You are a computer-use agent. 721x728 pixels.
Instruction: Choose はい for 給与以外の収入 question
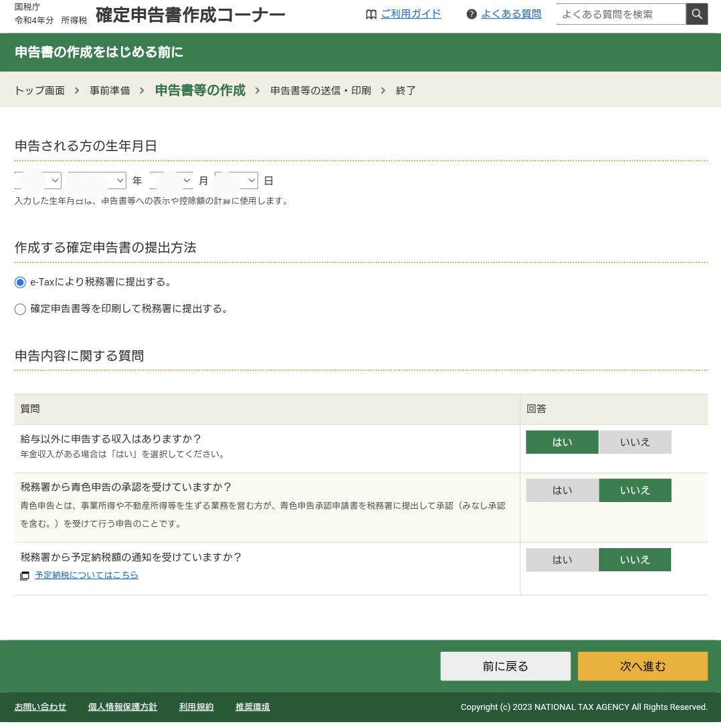(562, 443)
